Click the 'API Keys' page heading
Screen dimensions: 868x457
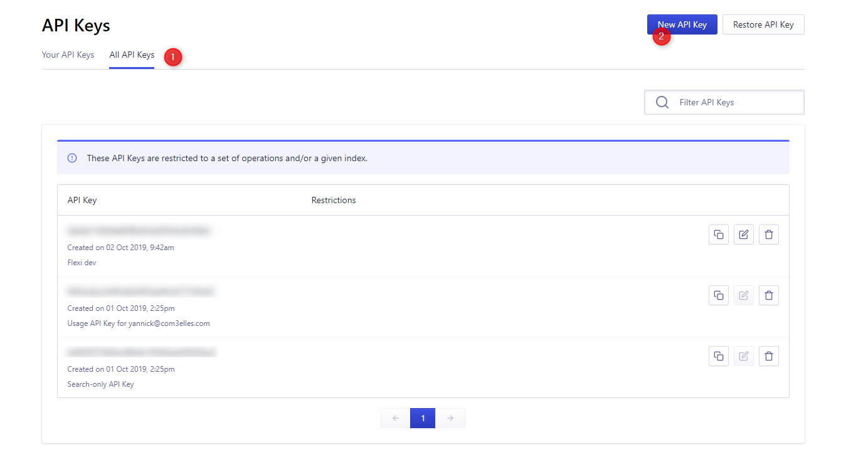[x=76, y=26]
